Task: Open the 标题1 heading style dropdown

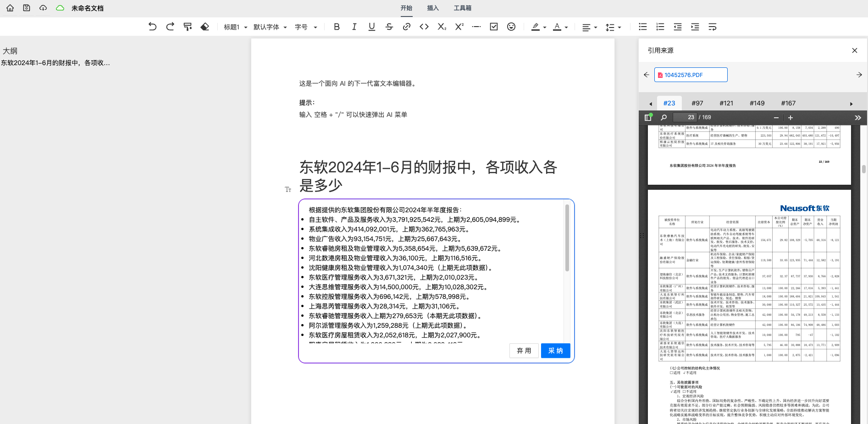Action: (x=235, y=28)
